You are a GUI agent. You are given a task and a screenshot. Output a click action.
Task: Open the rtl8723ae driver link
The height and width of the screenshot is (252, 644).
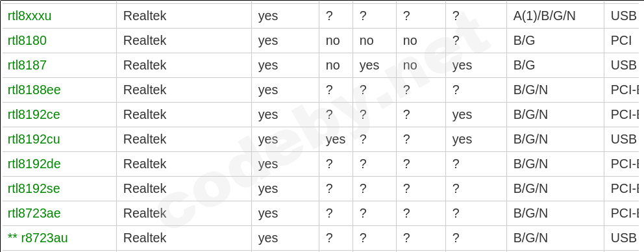coord(34,214)
